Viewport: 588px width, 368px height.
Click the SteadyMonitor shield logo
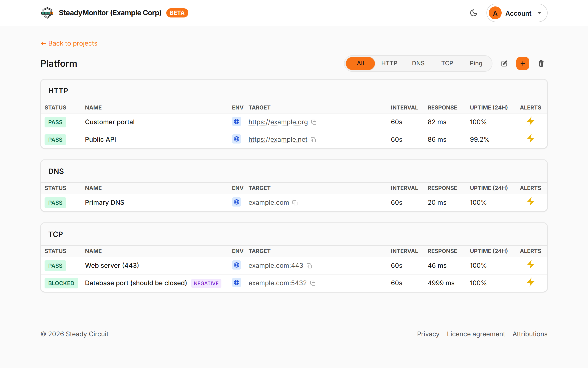[x=47, y=13]
